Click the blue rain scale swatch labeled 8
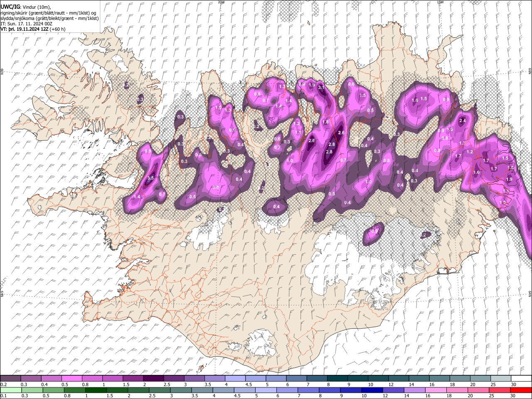The width and height of the screenshot is (532, 399). 329,390
